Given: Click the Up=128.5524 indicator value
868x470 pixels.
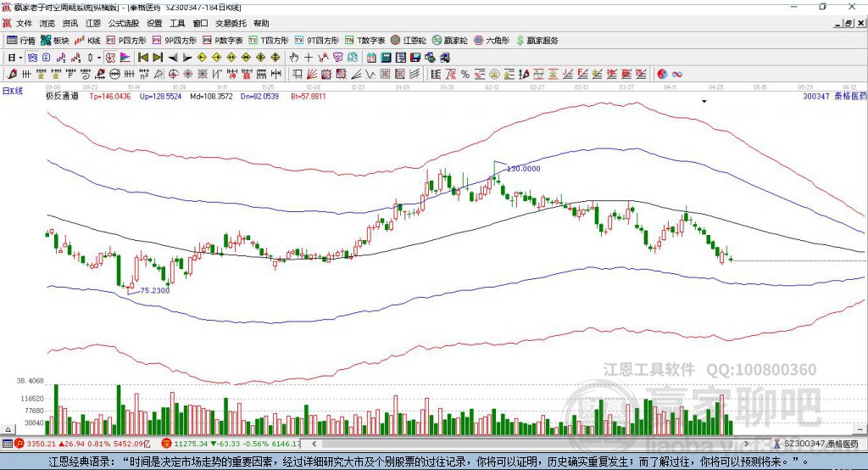Looking at the screenshot, I should coord(160,96).
